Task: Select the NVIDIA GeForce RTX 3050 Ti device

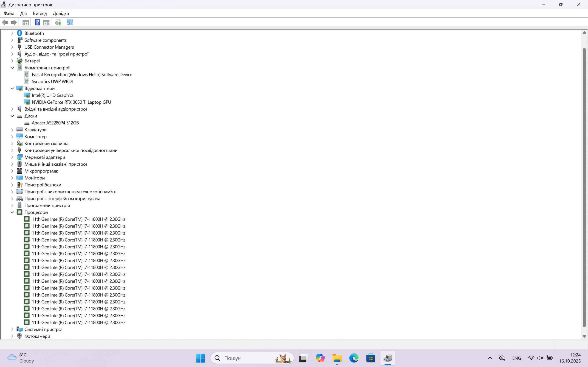Action: click(x=71, y=102)
